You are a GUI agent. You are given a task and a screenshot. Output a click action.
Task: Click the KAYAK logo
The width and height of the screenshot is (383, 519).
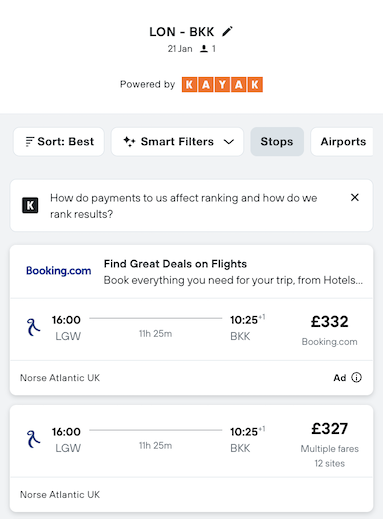coord(222,85)
